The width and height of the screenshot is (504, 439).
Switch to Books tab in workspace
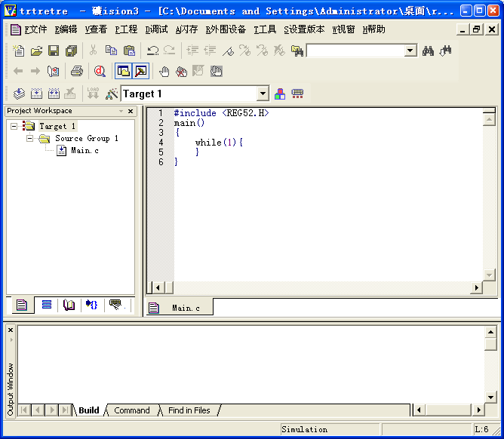pos(69,305)
